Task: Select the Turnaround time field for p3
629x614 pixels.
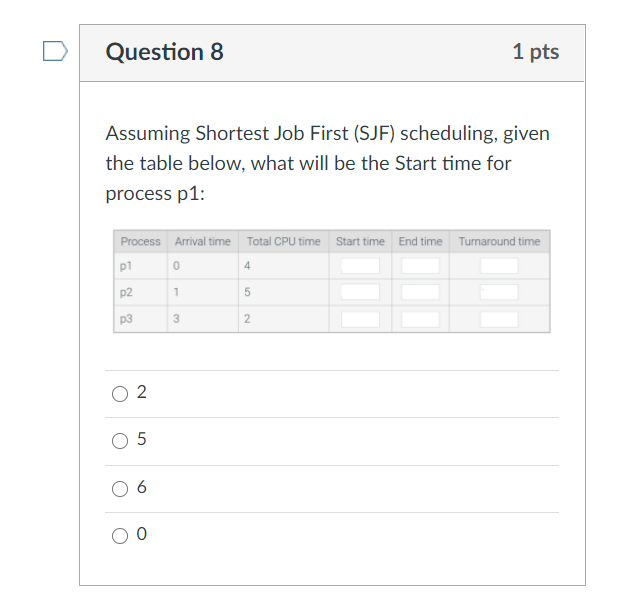Action: pyautogui.click(x=498, y=319)
